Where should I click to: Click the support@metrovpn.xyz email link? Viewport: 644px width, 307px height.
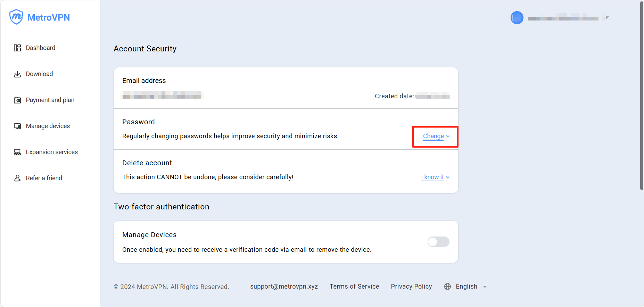pos(284,287)
